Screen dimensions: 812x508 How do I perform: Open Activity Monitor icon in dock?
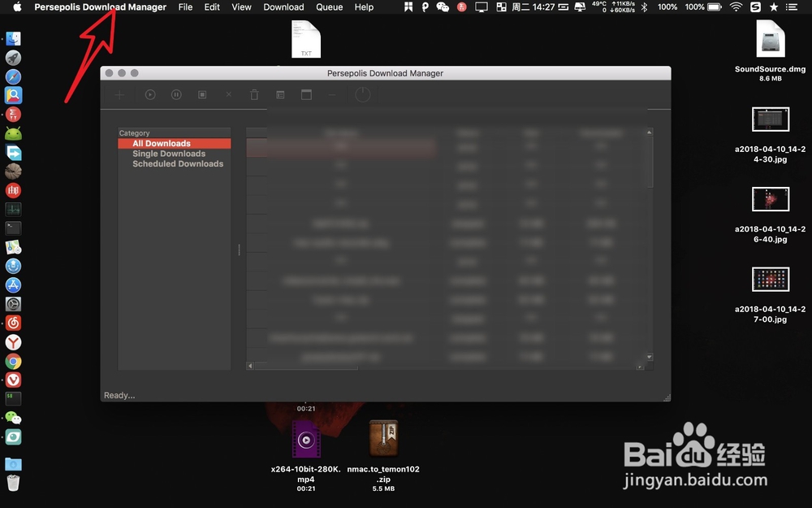point(13,210)
